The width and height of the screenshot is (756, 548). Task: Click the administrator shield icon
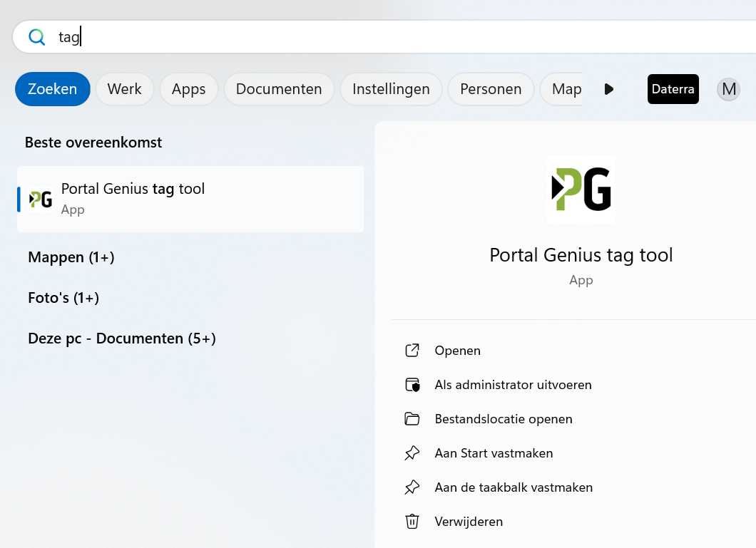pos(412,385)
